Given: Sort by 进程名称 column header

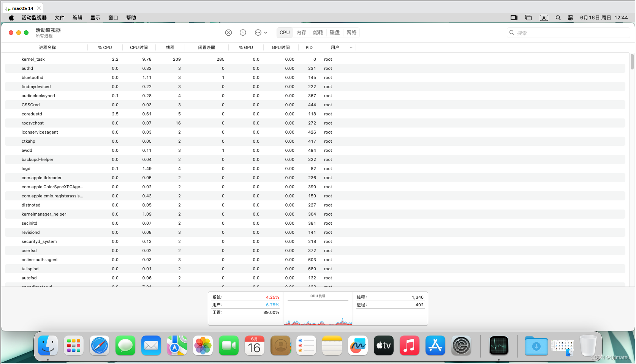Looking at the screenshot, I should (47, 47).
